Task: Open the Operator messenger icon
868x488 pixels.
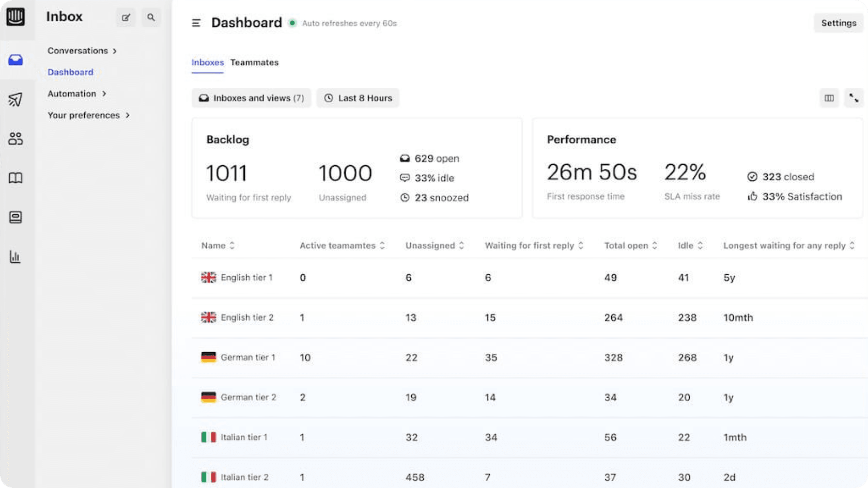Action: pyautogui.click(x=16, y=217)
